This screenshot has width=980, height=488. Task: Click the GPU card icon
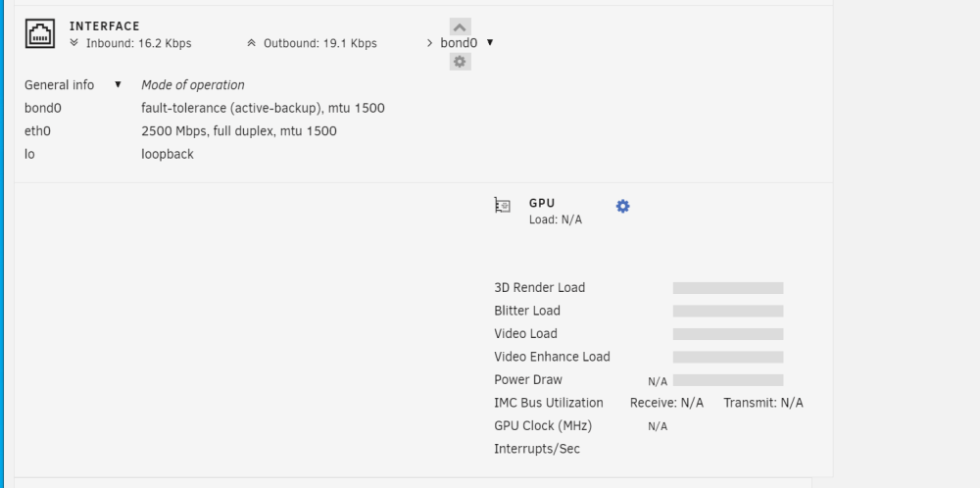click(502, 205)
